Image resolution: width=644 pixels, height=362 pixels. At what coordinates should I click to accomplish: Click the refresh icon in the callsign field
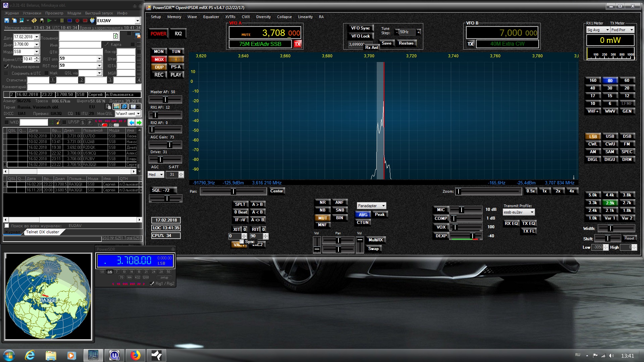point(115,36)
